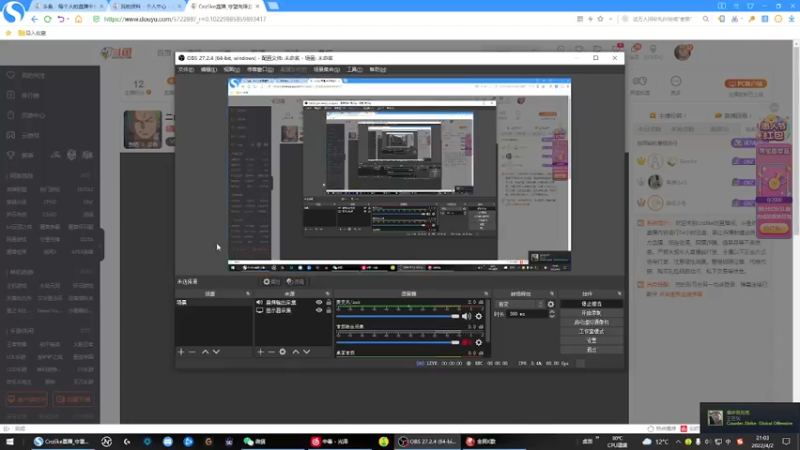The width and height of the screenshot is (800, 450).
Task: Click the browser back arrow
Action: point(34,19)
